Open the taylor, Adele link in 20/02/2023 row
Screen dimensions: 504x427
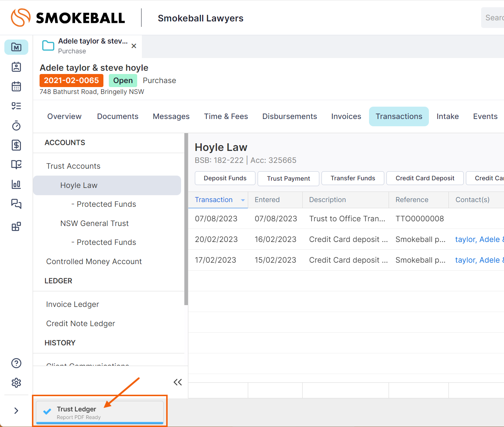pyautogui.click(x=479, y=239)
